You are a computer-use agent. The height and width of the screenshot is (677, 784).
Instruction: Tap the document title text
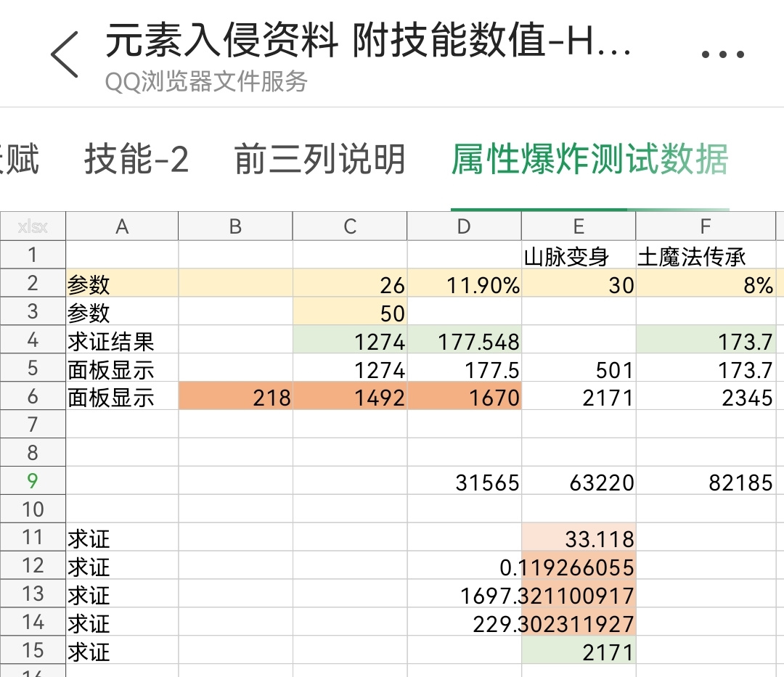click(x=369, y=40)
